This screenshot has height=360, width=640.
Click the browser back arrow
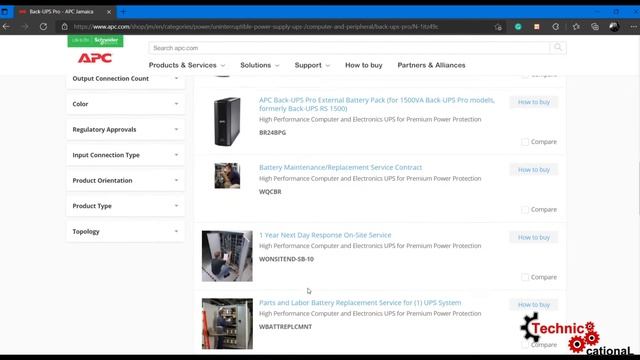pyautogui.click(x=7, y=27)
